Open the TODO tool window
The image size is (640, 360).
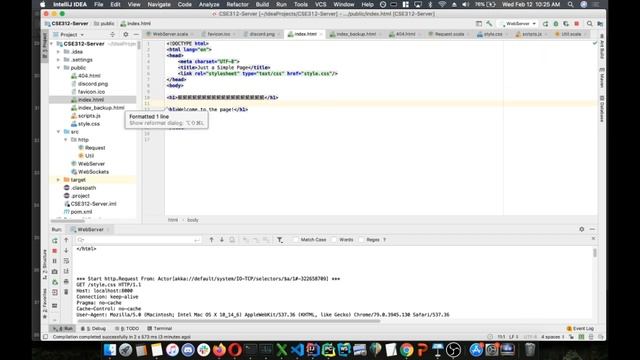[x=127, y=328]
